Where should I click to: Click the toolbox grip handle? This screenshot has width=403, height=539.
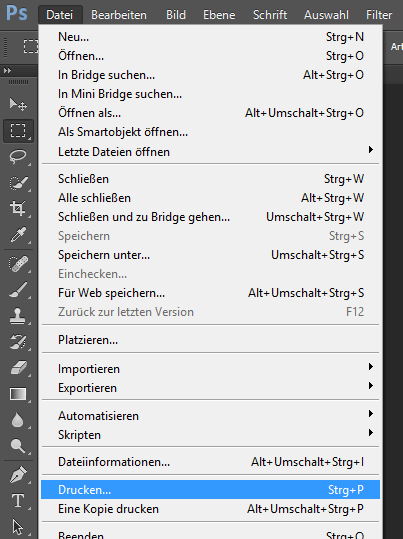tap(19, 82)
